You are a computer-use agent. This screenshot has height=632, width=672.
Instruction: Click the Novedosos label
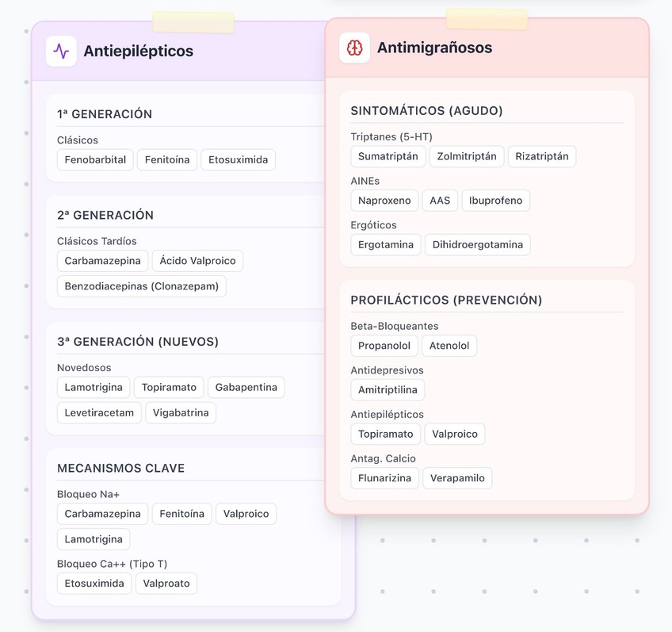point(84,368)
